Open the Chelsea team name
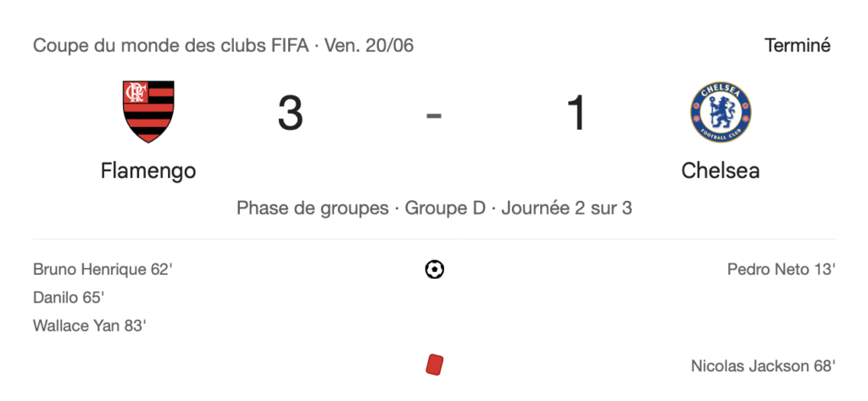868x401 pixels. (x=721, y=171)
